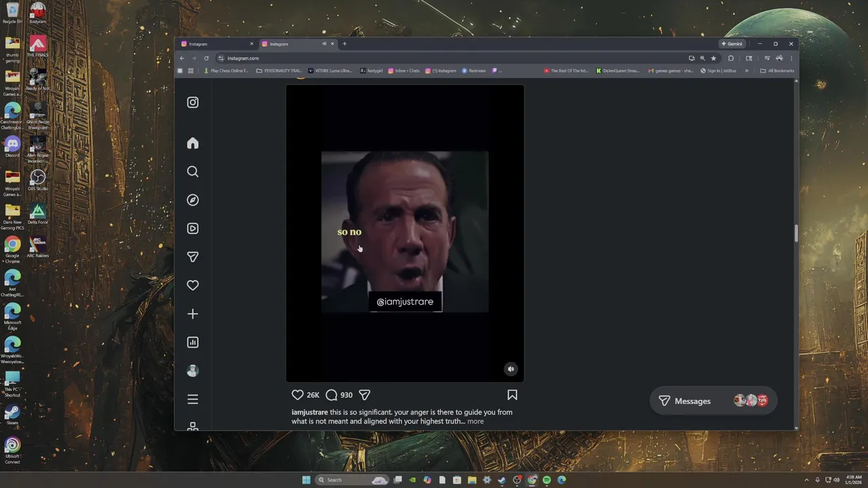Screen dimensions: 868x488
Task: Open Notifications heart icon in sidebar
Action: (x=193, y=285)
